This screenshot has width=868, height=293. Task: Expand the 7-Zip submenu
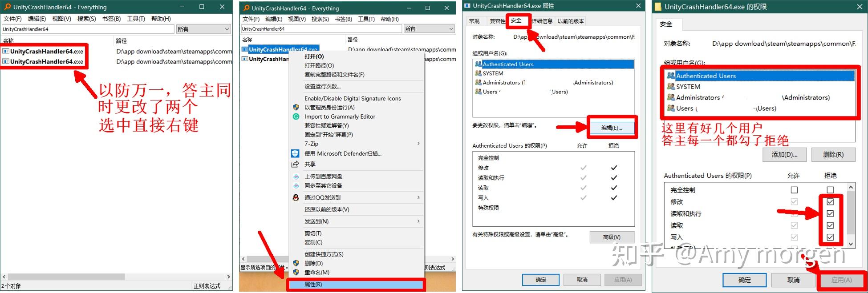pos(418,144)
